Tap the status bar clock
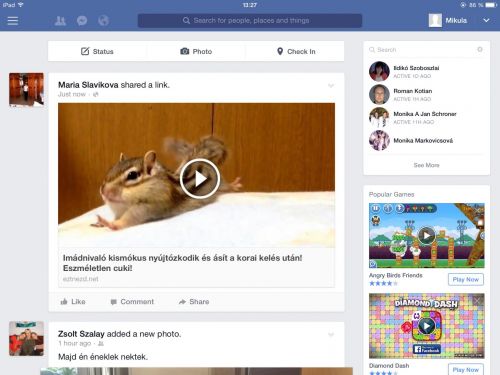The image size is (500, 375). pyautogui.click(x=250, y=5)
